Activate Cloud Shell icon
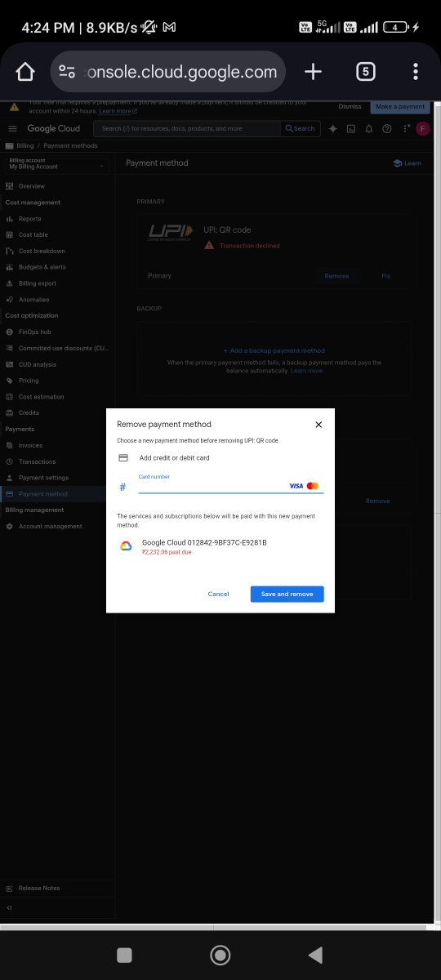This screenshot has height=980, width=441. pyautogui.click(x=350, y=128)
